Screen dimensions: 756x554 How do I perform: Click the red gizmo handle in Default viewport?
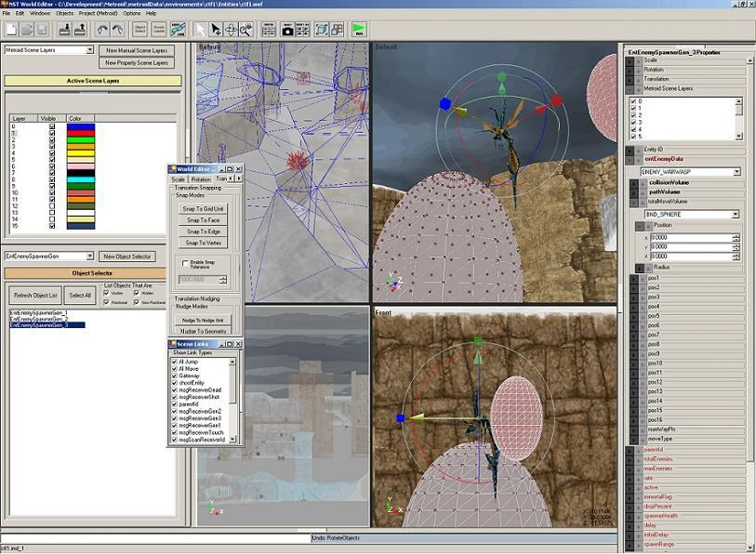coord(556,99)
